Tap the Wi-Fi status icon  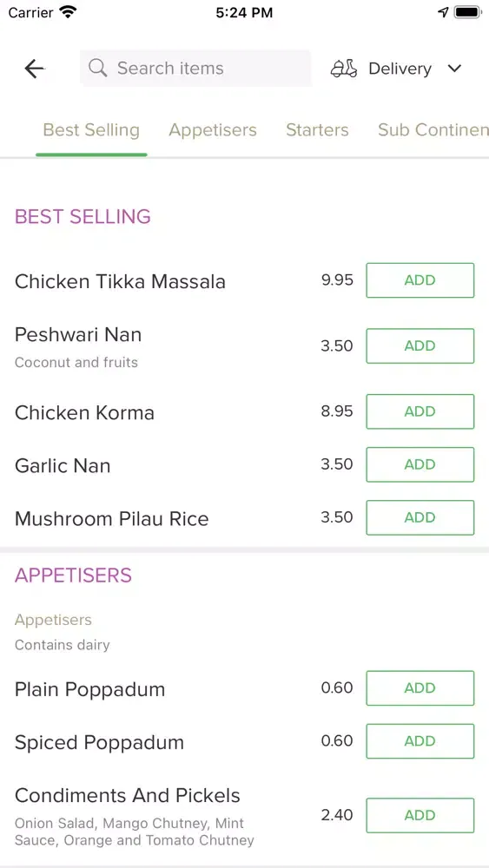[x=68, y=12]
